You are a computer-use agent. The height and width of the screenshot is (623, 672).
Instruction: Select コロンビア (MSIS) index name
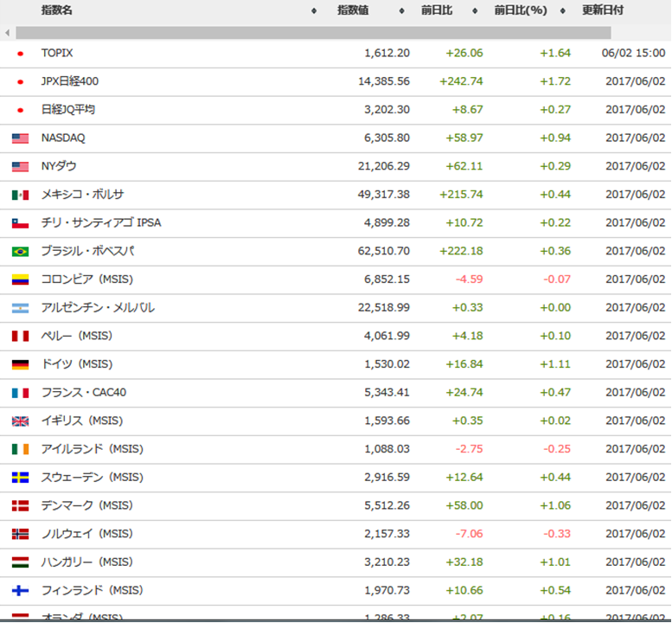[87, 279]
